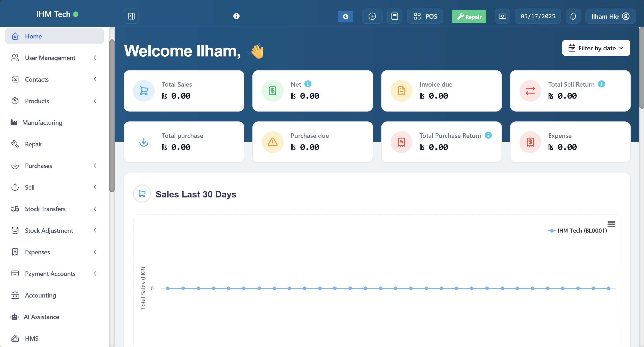Viewport: 644px width, 347px height.
Task: Click Purchase due warning icon
Action: tap(272, 142)
